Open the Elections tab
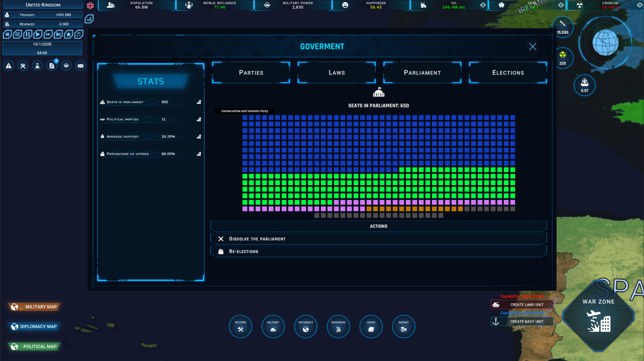The height and width of the screenshot is (361, 644). [508, 72]
